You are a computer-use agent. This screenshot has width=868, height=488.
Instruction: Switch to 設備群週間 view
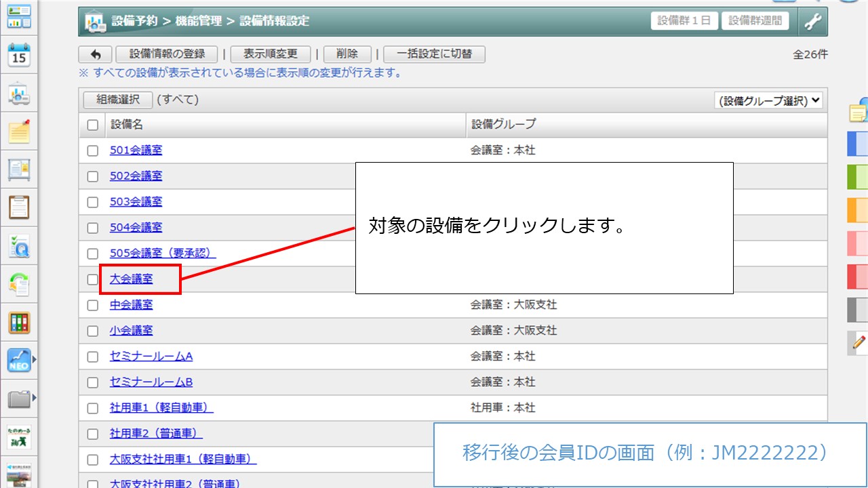click(755, 20)
